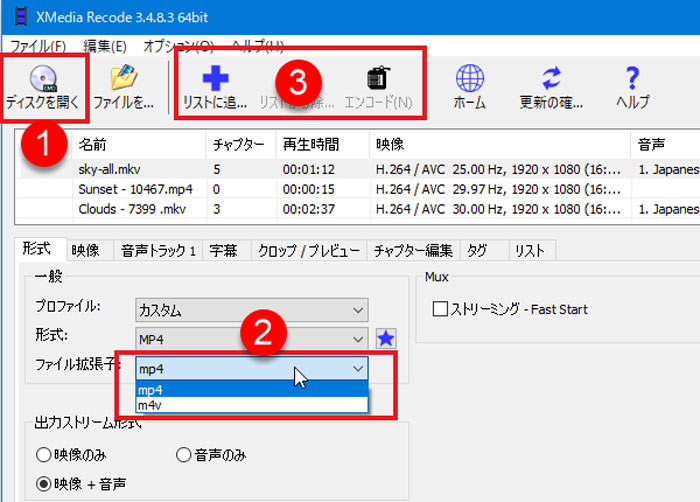Image resolution: width=700 pixels, height=502 pixels.
Task: Click 更新の確... refresh arrows icon
Action: (551, 78)
